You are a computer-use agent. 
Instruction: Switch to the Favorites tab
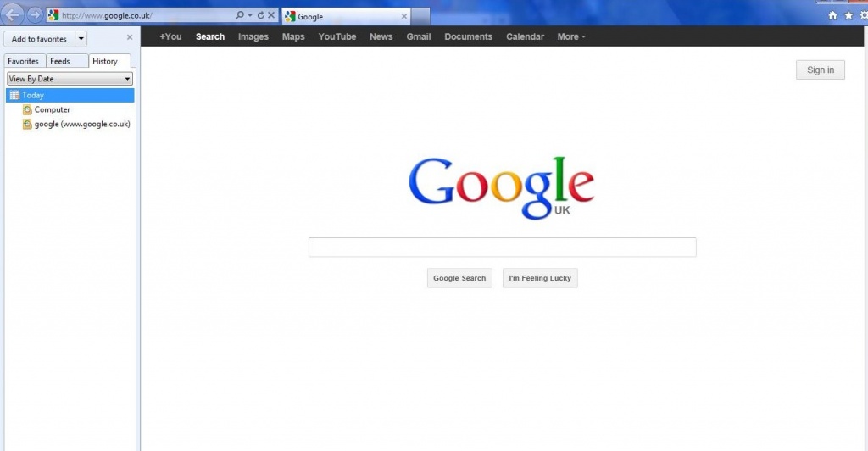[x=24, y=61]
